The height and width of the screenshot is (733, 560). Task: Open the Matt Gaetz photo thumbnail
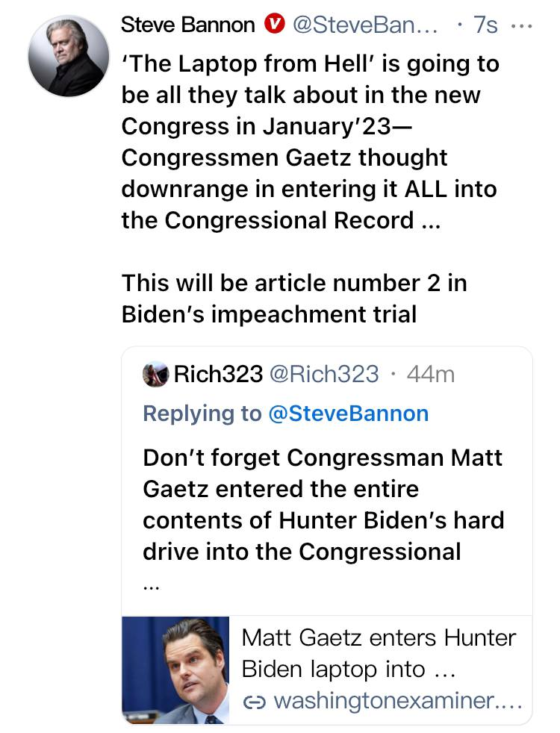coord(175,670)
